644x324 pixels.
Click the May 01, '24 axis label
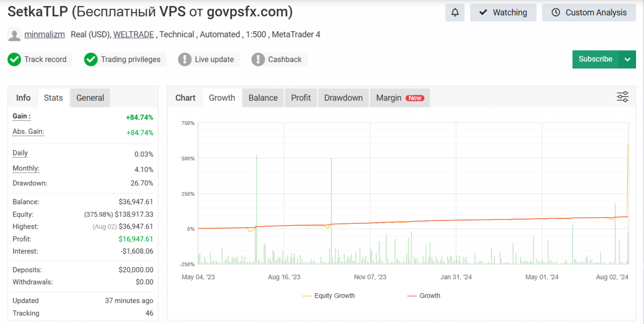542,277
